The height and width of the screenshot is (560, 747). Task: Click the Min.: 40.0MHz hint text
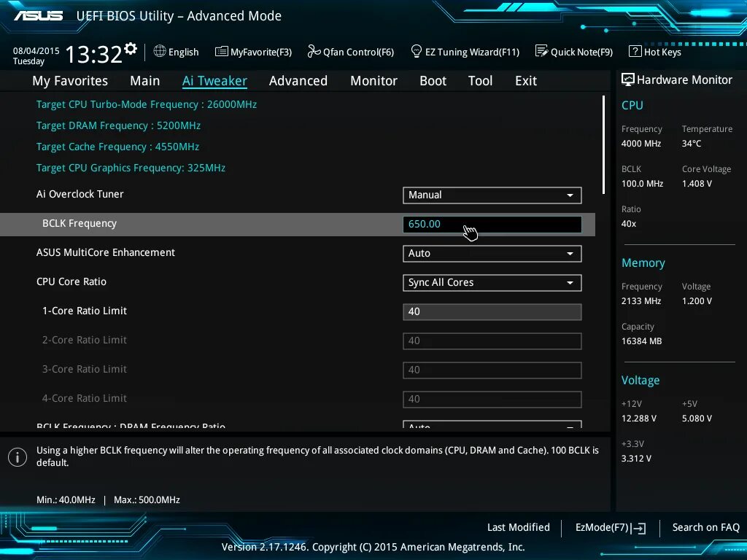[x=66, y=500]
